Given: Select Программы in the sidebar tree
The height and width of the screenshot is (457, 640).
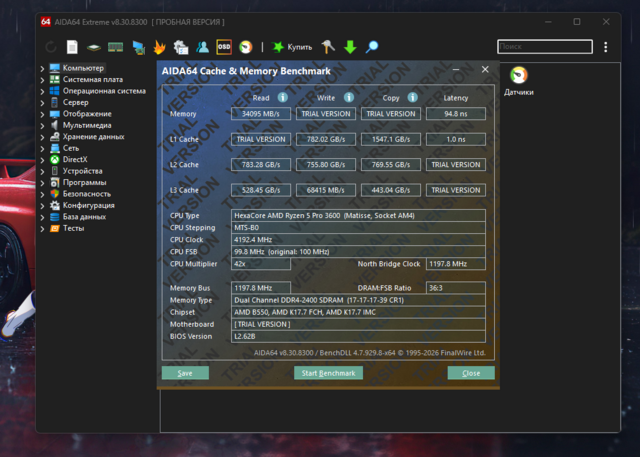Looking at the screenshot, I should (84, 182).
